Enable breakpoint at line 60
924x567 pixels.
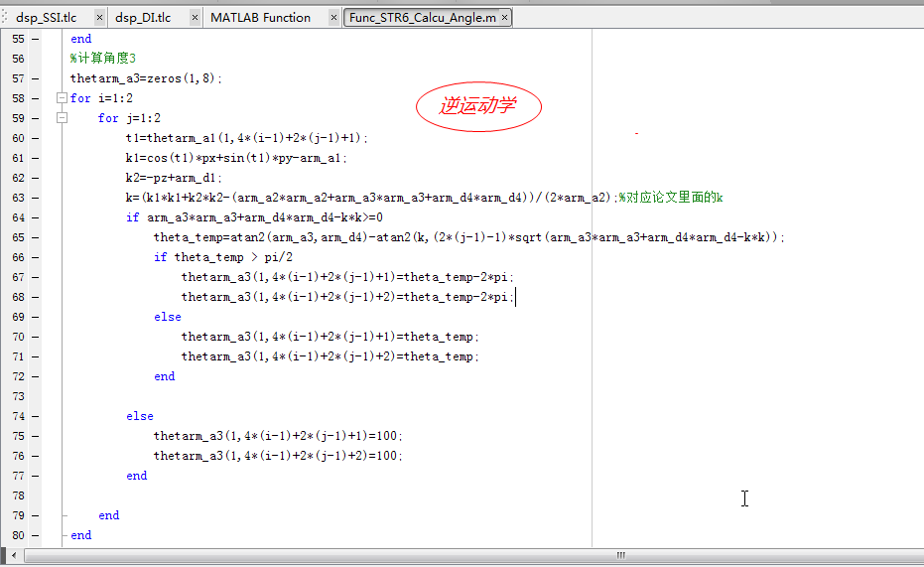(x=36, y=138)
